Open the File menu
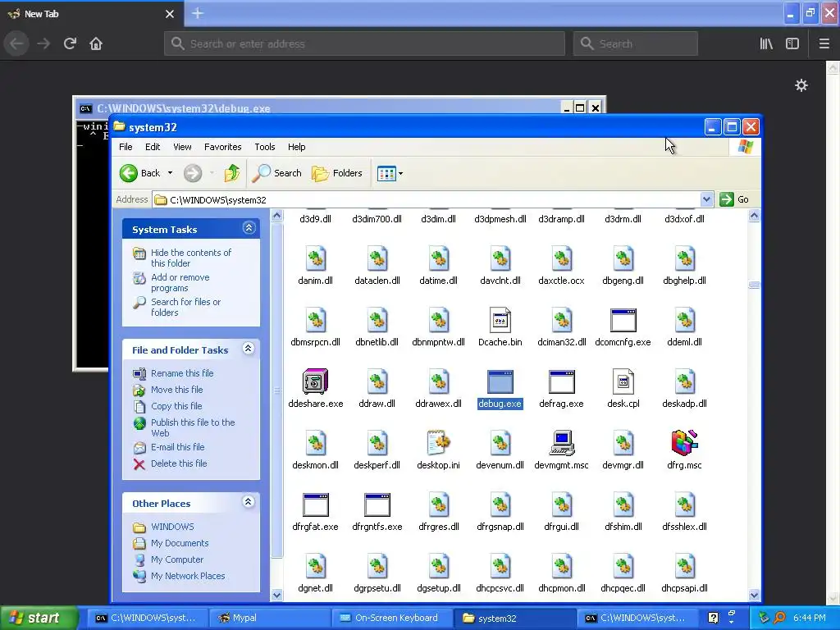Screen dimensions: 840x630 click(126, 147)
